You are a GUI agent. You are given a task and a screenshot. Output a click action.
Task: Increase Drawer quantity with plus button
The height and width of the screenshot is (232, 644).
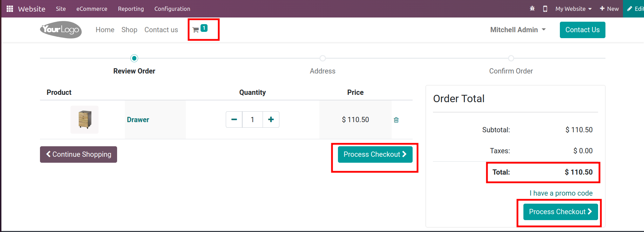point(271,120)
